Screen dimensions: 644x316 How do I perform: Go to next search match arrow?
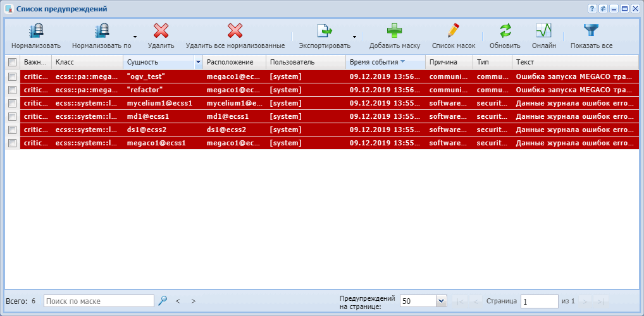pyautogui.click(x=194, y=301)
